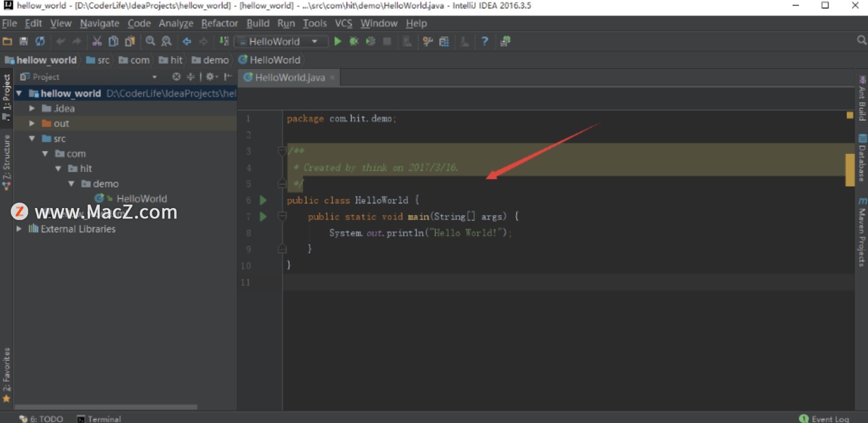The width and height of the screenshot is (868, 423).
Task: Toggle the 1: Project tool window
Action: pos(6,97)
